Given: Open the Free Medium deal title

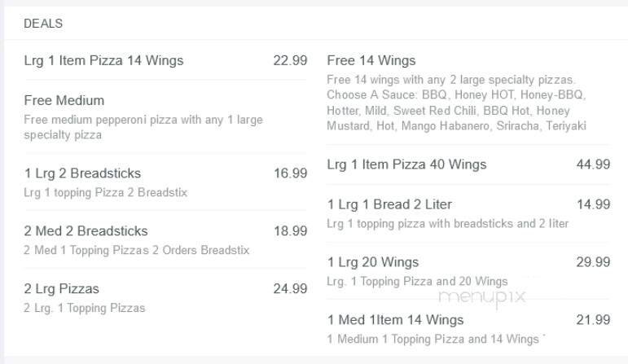Looking at the screenshot, I should tap(64, 101).
